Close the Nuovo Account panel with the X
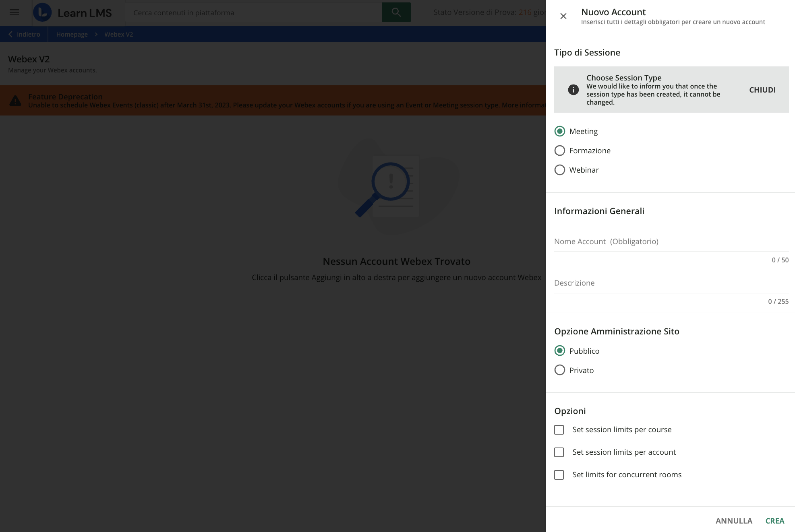The image size is (795, 532). click(x=563, y=16)
